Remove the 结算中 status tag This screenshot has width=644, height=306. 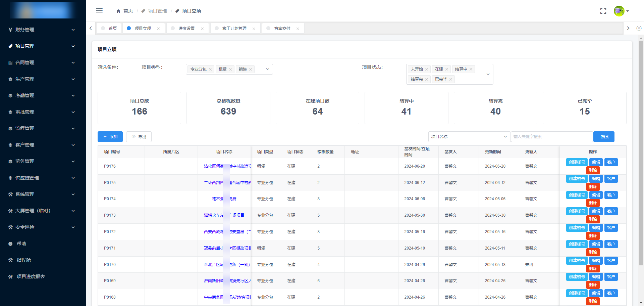point(471,69)
